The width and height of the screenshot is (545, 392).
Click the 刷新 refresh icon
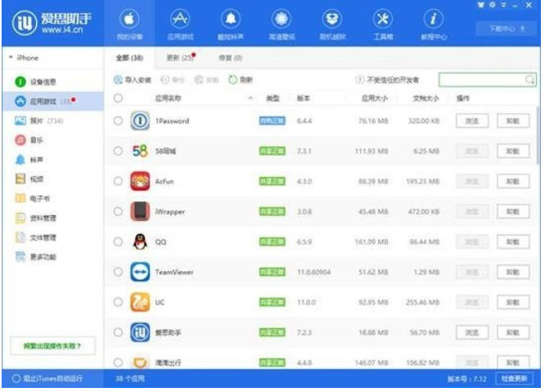pyautogui.click(x=233, y=80)
